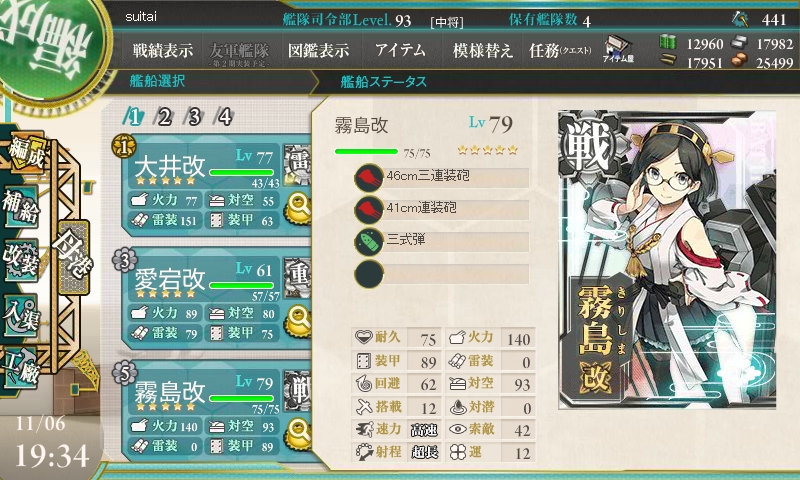Click magnifier detail icon for 霧島改
Screen dimensions: 800x480
pos(298,434)
